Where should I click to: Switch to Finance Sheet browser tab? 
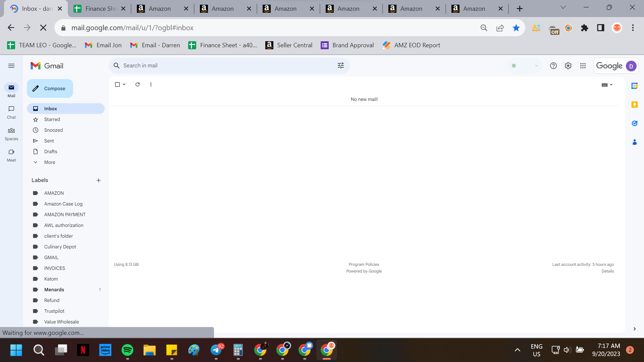click(x=99, y=9)
